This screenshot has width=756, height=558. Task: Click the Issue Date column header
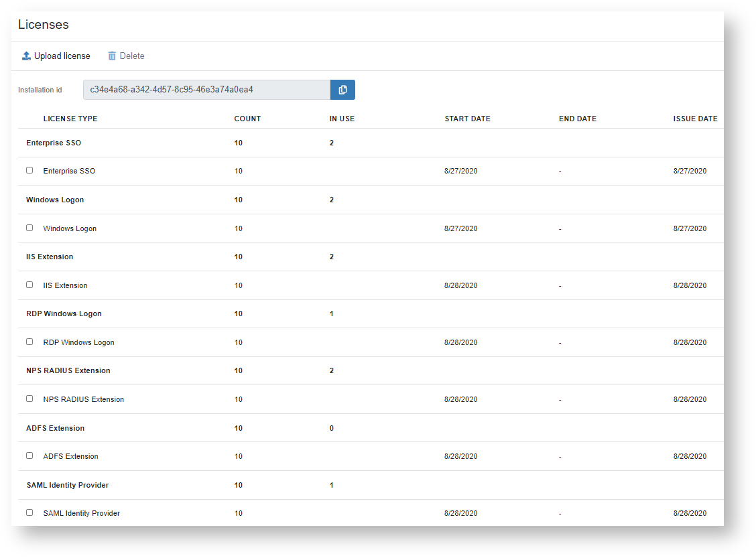[x=695, y=119]
